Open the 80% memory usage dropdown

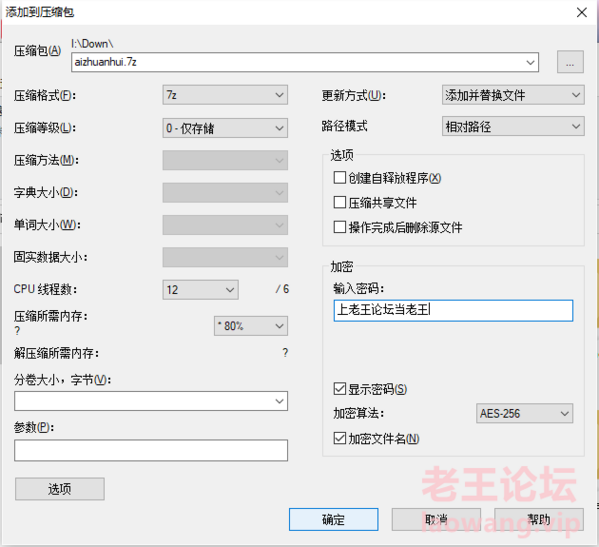coord(251,326)
